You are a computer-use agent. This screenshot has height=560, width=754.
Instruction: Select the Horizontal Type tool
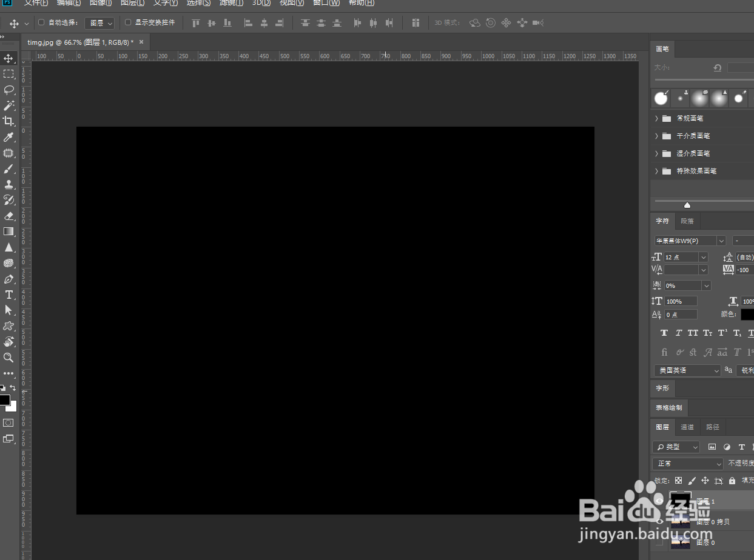pos(8,295)
